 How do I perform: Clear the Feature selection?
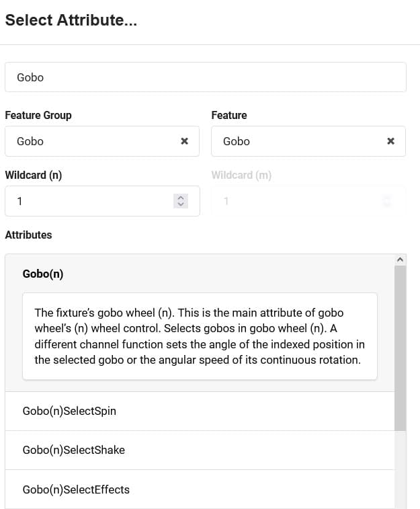pyautogui.click(x=390, y=141)
